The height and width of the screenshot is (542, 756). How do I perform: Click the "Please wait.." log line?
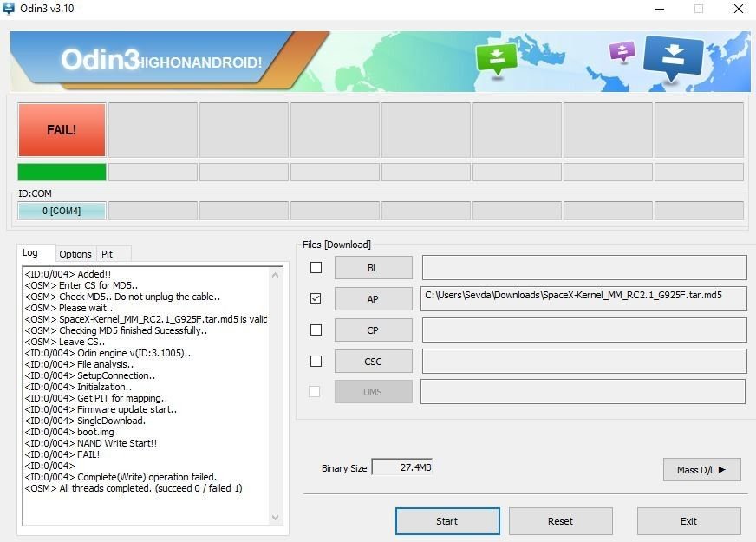point(68,308)
